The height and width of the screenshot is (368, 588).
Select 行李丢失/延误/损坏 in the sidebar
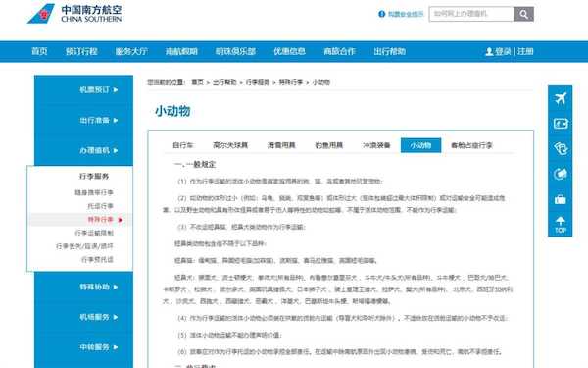[84, 246]
